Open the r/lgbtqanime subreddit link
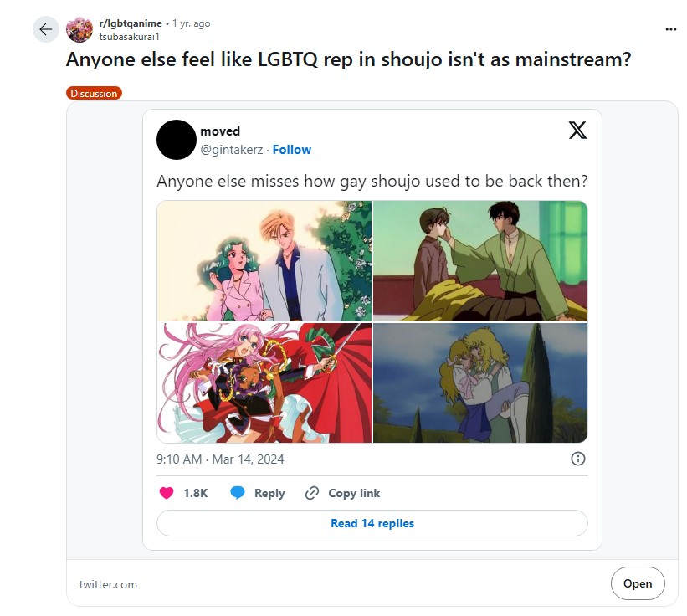The width and height of the screenshot is (687, 616). pos(131,23)
